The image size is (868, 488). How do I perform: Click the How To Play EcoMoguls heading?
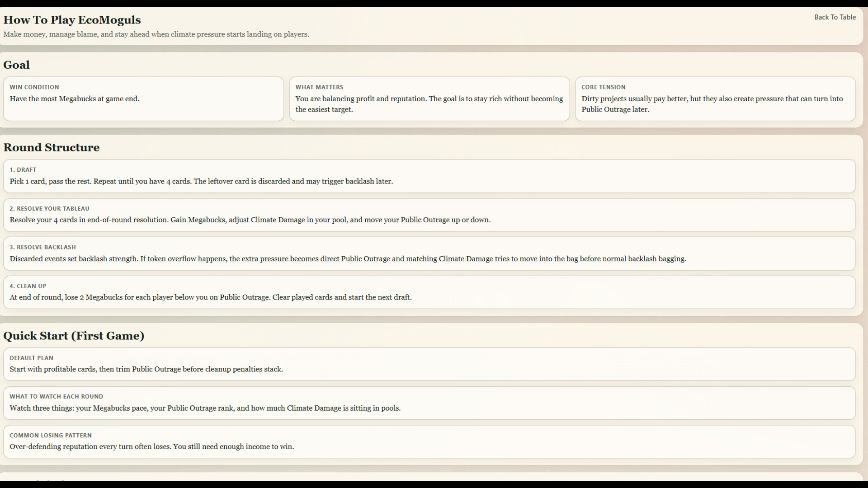click(72, 20)
